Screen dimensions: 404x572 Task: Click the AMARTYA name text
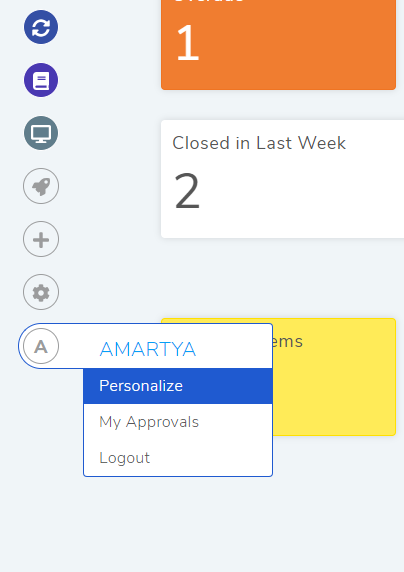148,349
